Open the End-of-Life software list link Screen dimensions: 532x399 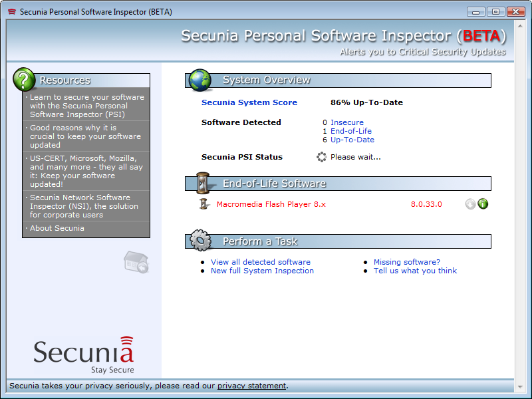point(351,131)
